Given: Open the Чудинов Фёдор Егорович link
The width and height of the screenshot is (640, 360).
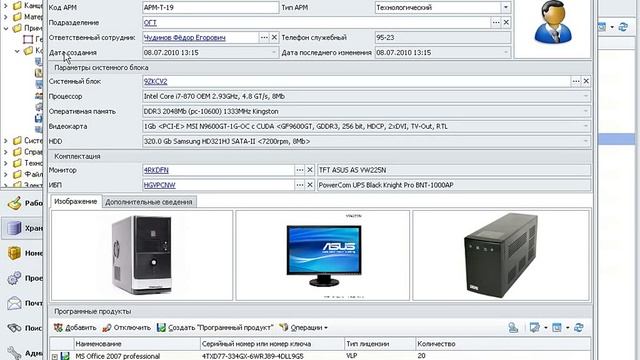Looking at the screenshot, I should coord(184,38).
